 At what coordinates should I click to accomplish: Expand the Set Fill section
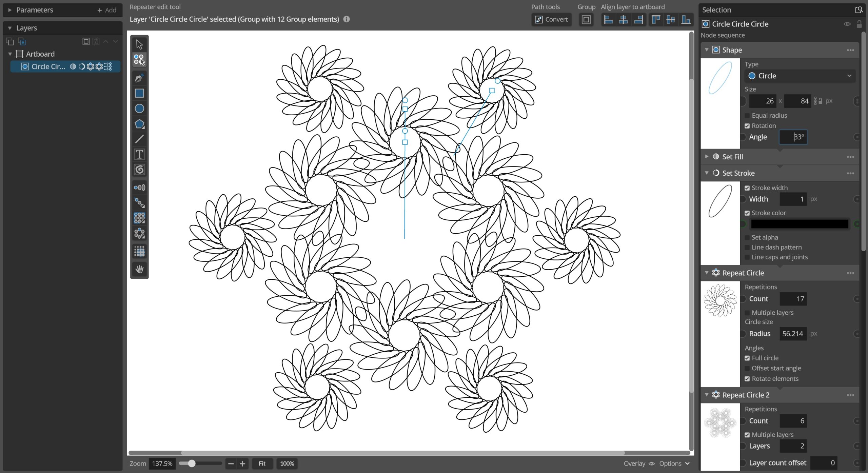[707, 157]
